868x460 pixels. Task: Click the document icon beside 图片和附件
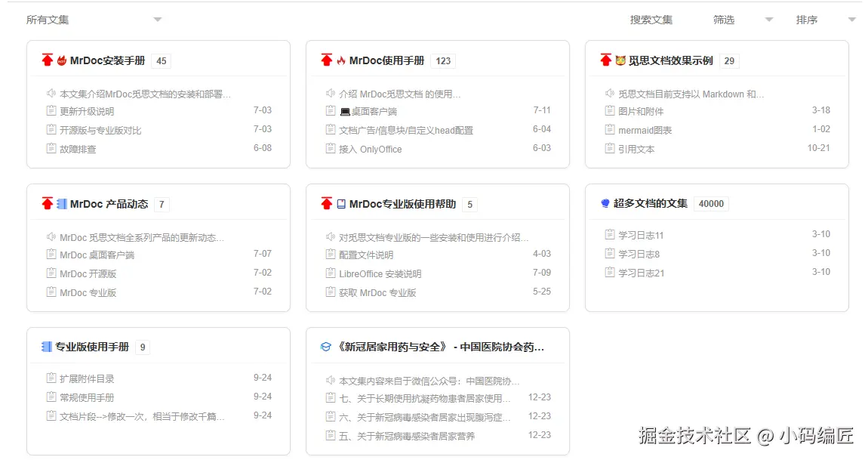(x=610, y=111)
